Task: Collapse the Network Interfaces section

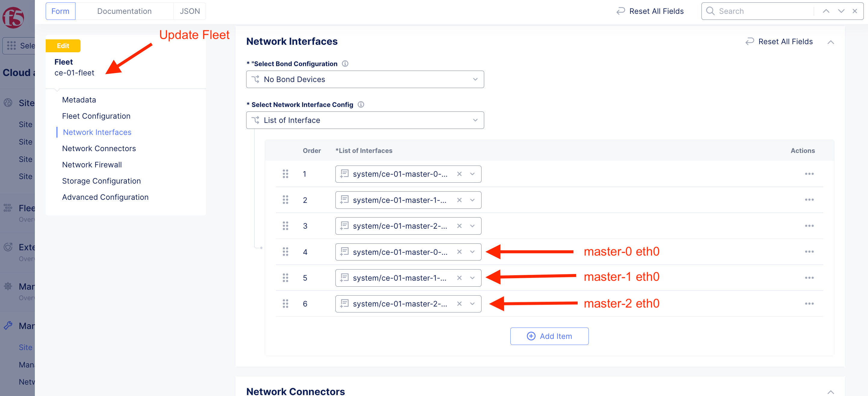Action: 831,42
